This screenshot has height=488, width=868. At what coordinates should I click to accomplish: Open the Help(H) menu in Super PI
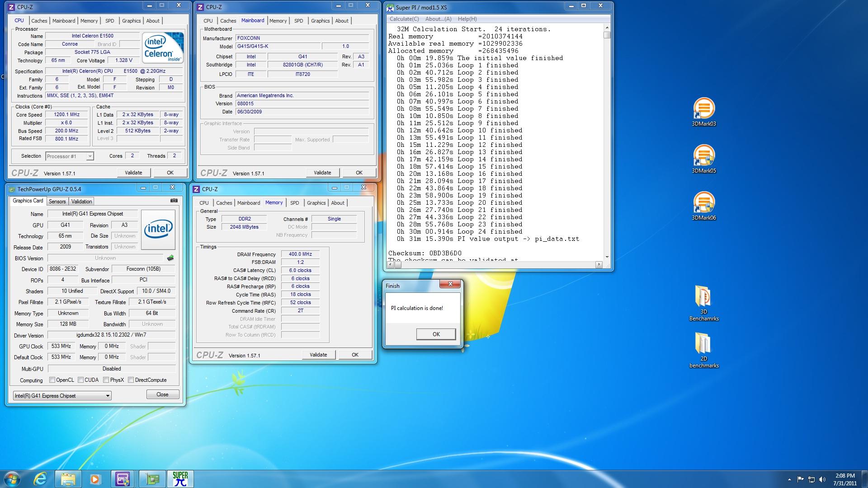click(467, 19)
